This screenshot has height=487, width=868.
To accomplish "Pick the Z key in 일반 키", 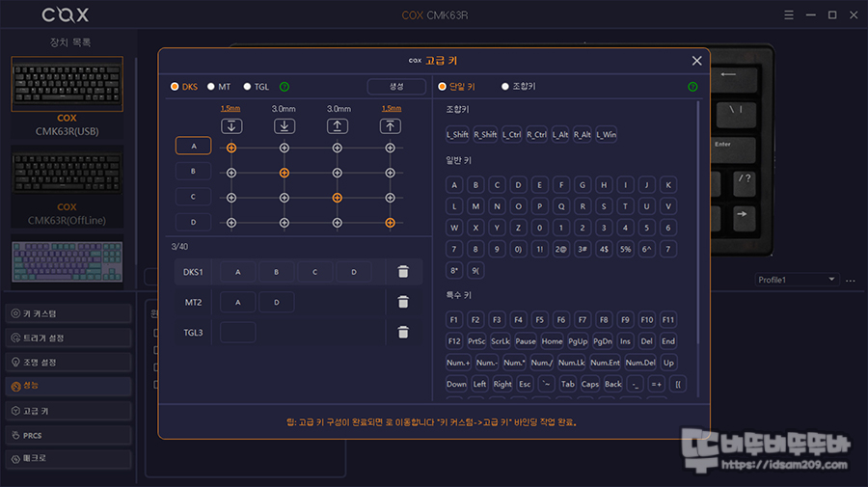I will point(518,228).
